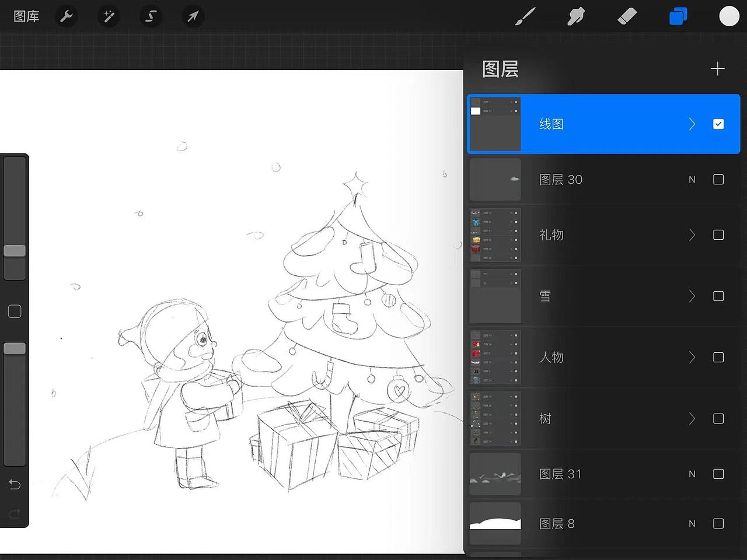Select the 图层 31 layer name
The height and width of the screenshot is (560, 747).
tap(560, 474)
